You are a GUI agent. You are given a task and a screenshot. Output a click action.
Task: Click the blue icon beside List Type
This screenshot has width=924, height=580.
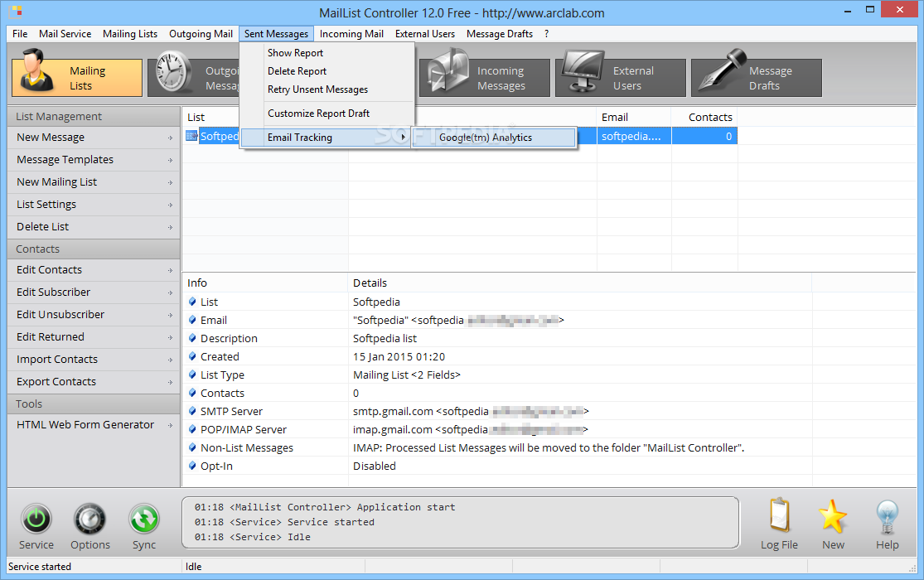point(192,375)
